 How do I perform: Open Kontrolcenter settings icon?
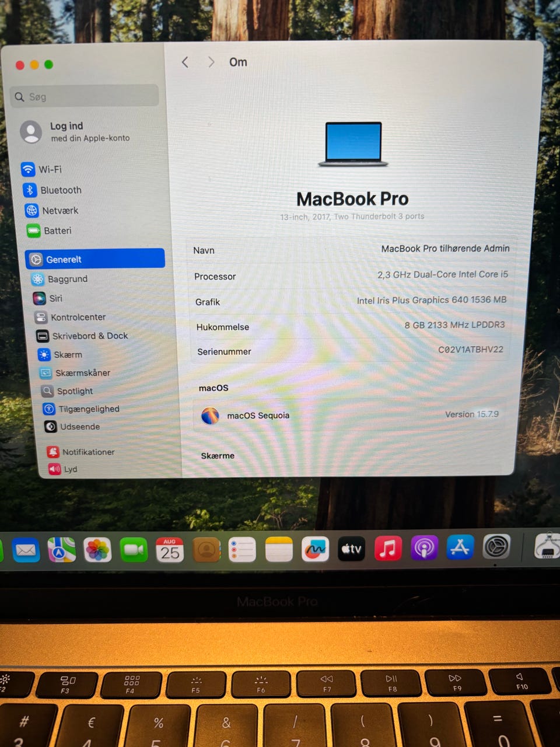41,317
